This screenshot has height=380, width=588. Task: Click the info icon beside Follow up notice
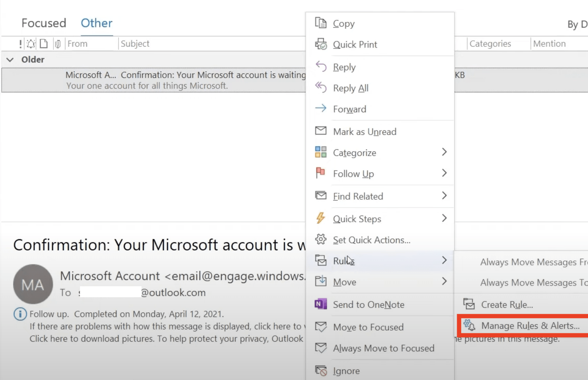point(20,314)
